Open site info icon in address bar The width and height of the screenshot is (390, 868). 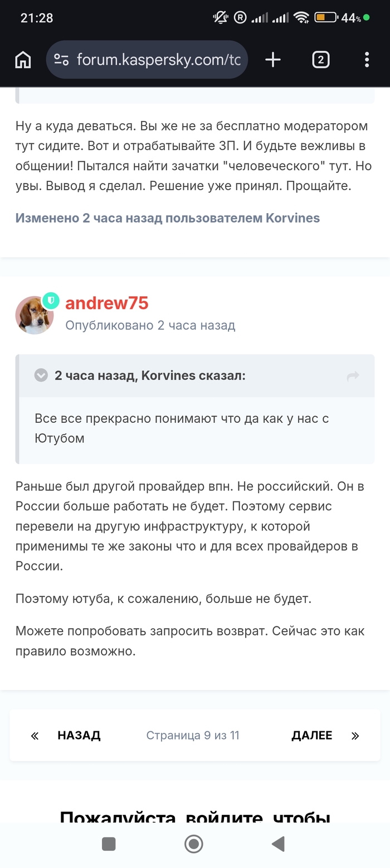click(x=61, y=60)
